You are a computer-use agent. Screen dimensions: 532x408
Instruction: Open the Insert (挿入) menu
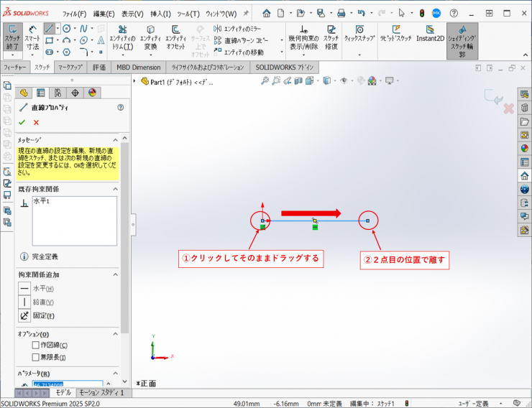[161, 14]
